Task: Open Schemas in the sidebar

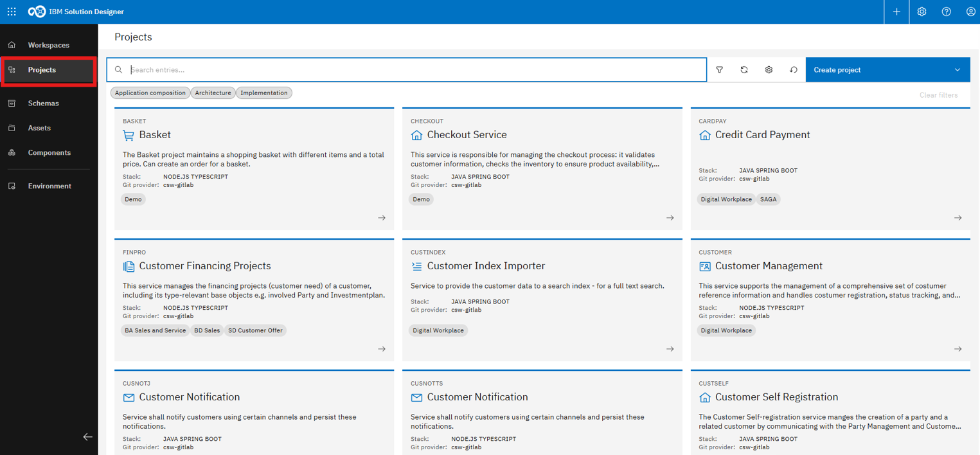Action: click(43, 103)
